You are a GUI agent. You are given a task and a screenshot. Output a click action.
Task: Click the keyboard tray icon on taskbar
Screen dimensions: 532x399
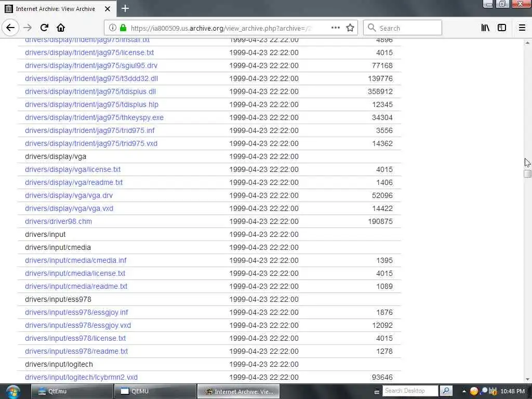coord(377,392)
